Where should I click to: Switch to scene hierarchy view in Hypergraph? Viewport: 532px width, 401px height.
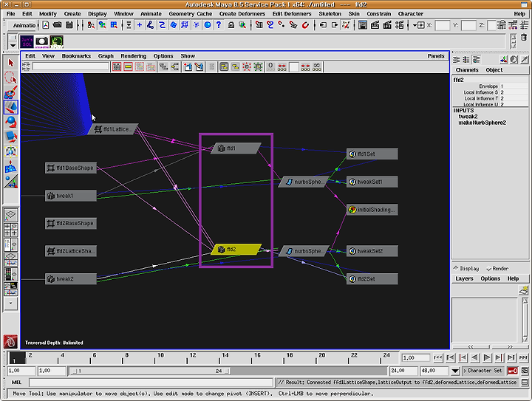click(x=163, y=66)
